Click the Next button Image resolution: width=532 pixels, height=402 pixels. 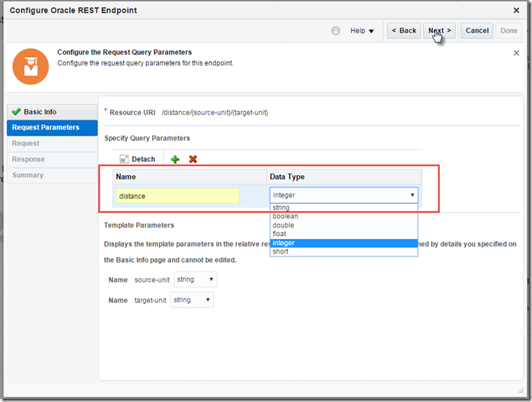(x=439, y=30)
